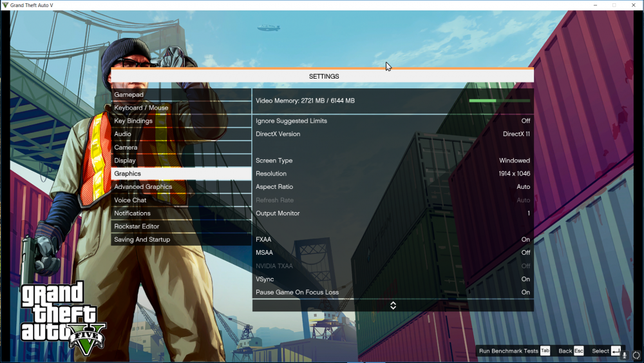Open the Gamepad settings category
The width and height of the screenshot is (644, 363).
pyautogui.click(x=181, y=95)
